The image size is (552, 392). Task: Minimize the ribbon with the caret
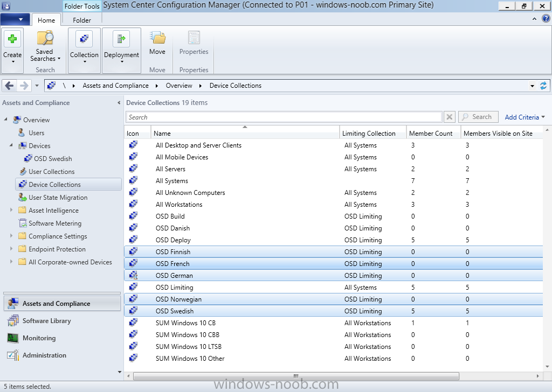534,19
